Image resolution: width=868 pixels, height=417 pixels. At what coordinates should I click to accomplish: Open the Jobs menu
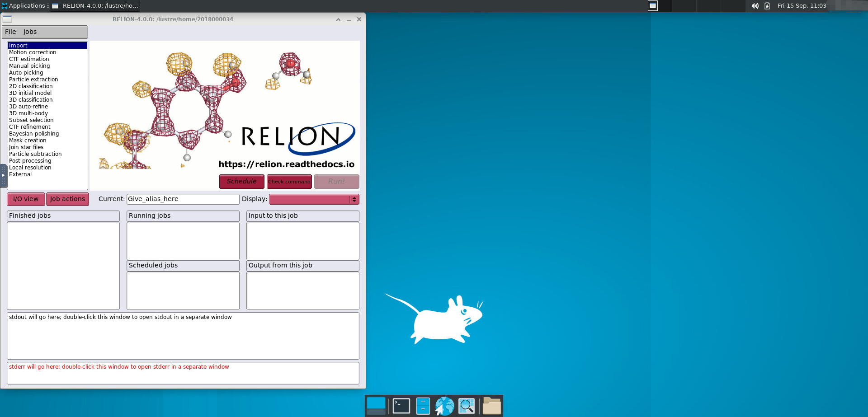(x=30, y=32)
